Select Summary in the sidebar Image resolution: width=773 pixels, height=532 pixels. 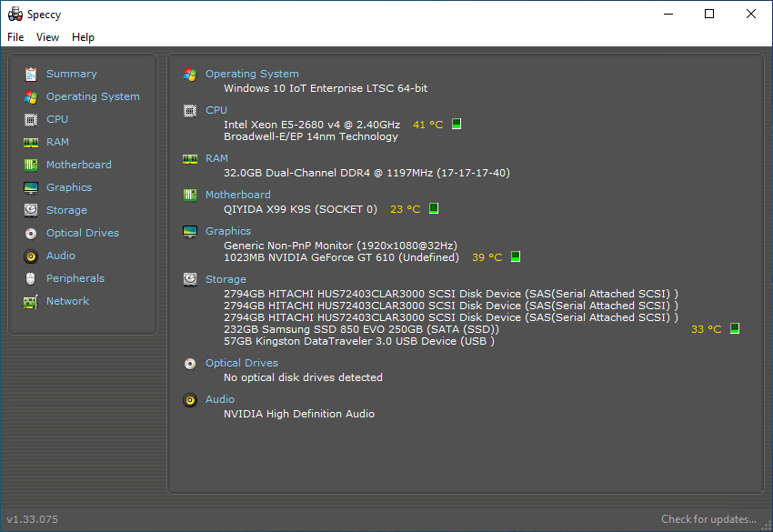pyautogui.click(x=72, y=74)
